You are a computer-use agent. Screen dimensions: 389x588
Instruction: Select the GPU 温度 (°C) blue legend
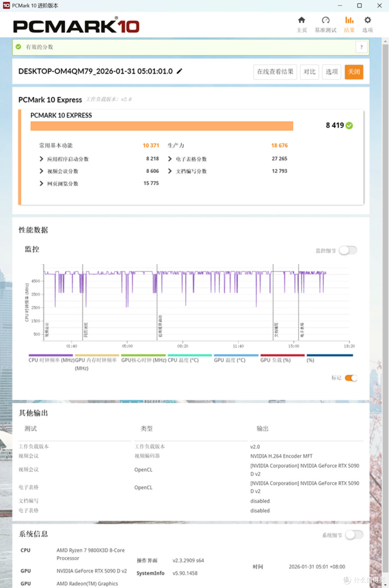point(236,355)
